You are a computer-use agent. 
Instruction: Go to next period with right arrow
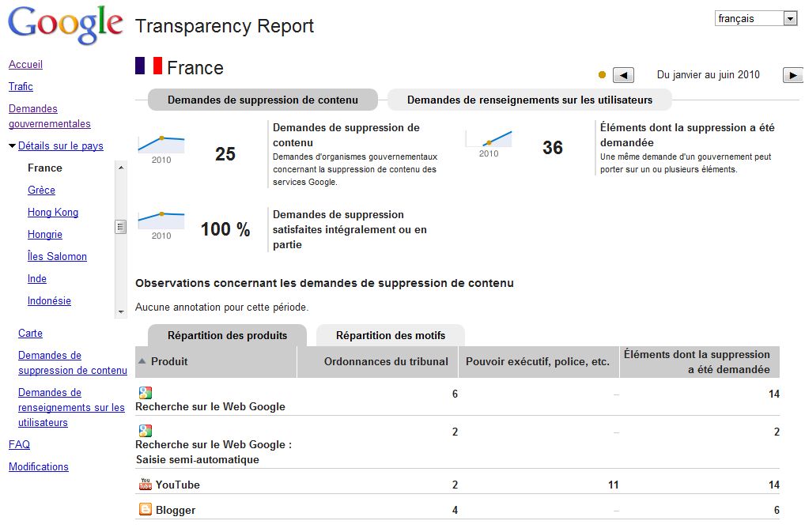pyautogui.click(x=792, y=75)
